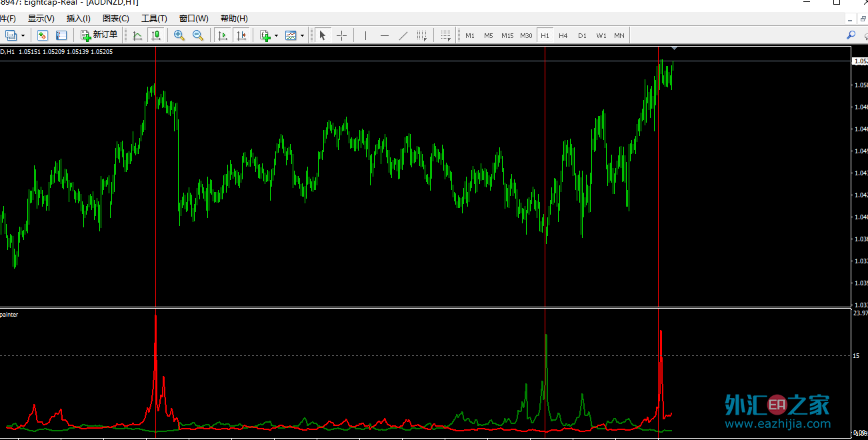The width and height of the screenshot is (868, 440).
Task: Select the trendline drawing tool
Action: pyautogui.click(x=403, y=35)
